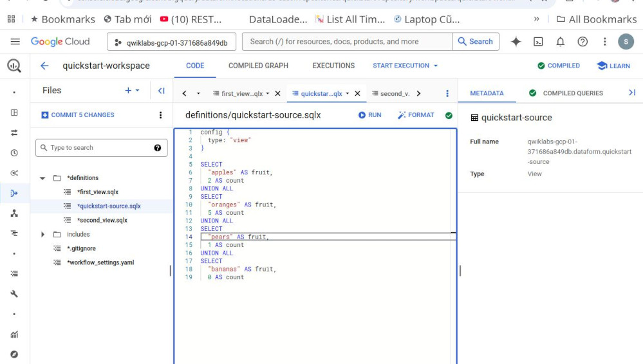The width and height of the screenshot is (643, 364).
Task: Select the second_v editor tab
Action: tap(391, 93)
